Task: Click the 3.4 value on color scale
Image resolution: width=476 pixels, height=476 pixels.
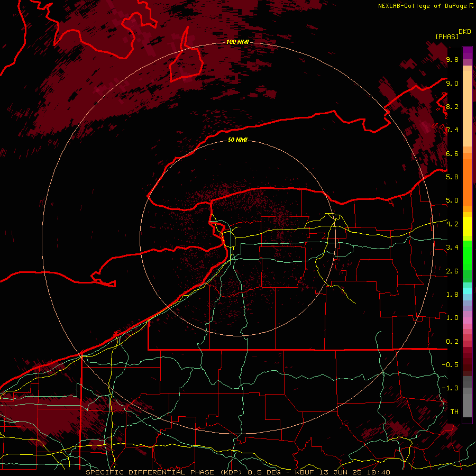Action: tap(452, 248)
